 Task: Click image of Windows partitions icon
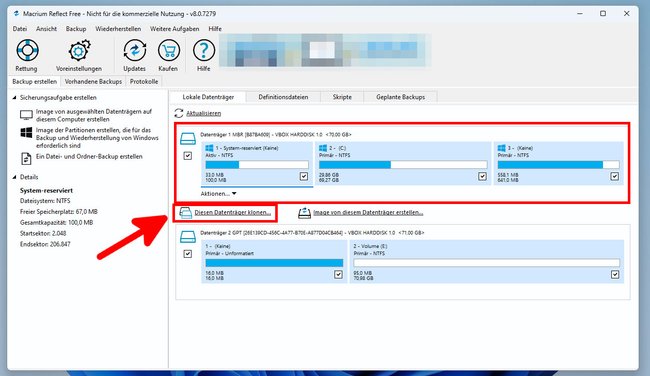coord(26,133)
